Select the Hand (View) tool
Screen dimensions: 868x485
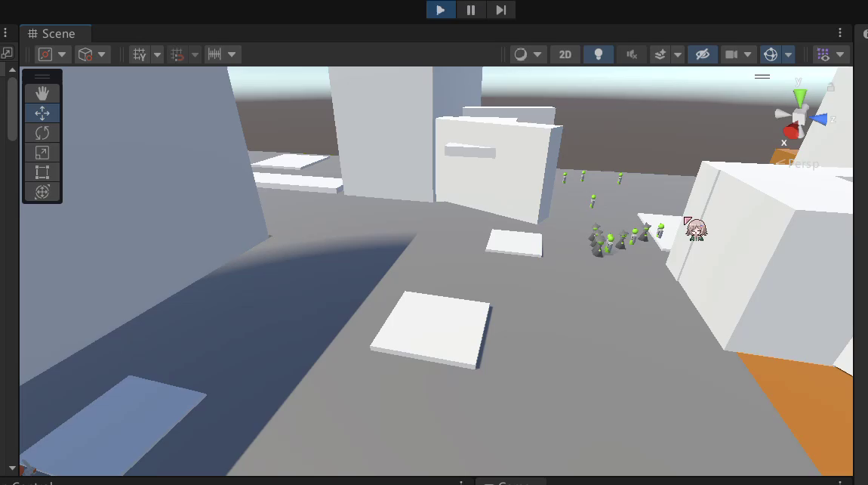(x=42, y=93)
